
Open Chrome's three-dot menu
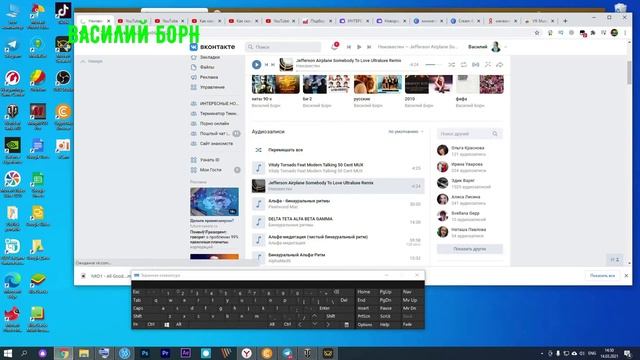(625, 33)
